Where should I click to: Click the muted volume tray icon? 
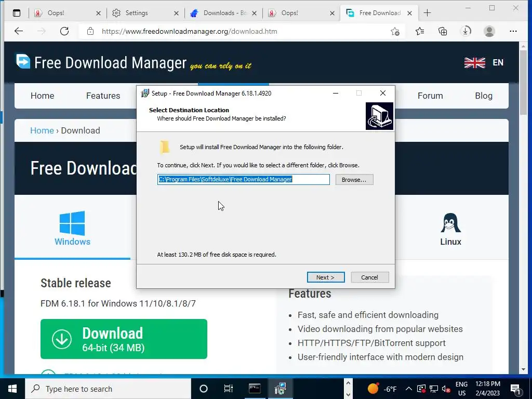point(446,389)
